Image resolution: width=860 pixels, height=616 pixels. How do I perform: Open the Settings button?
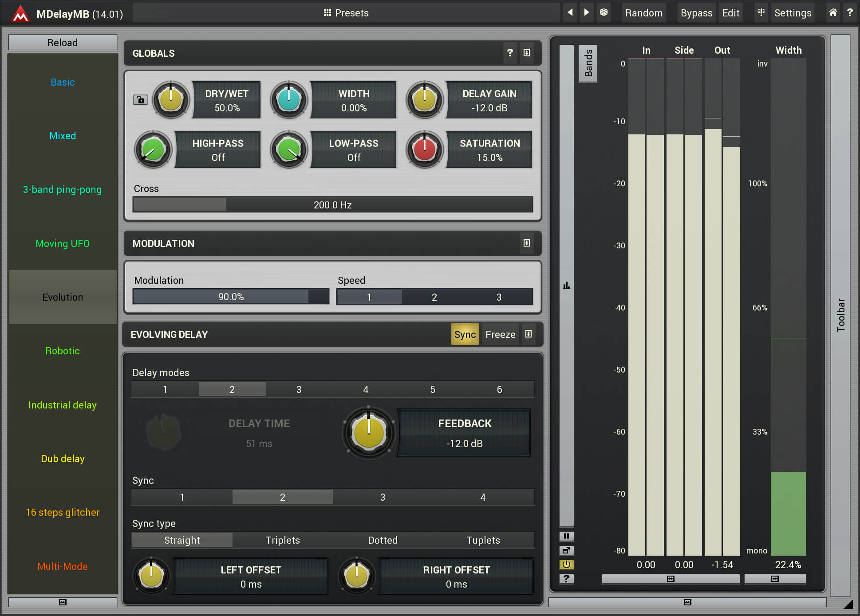tap(793, 13)
